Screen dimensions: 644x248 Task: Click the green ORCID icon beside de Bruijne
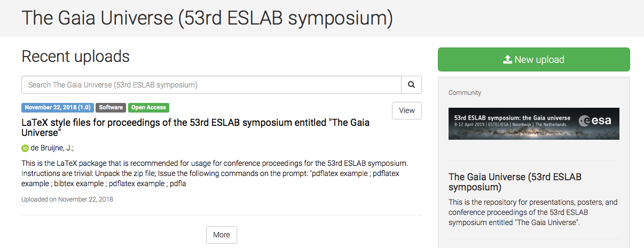tap(25, 148)
